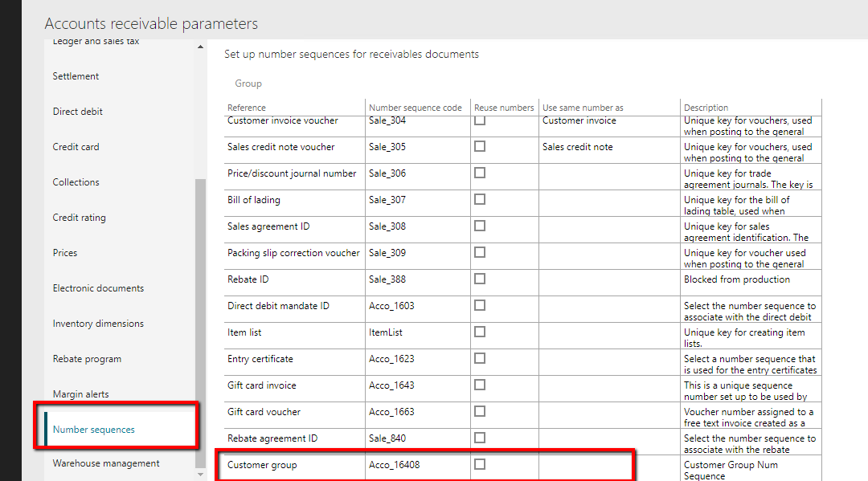Image resolution: width=868 pixels, height=481 pixels.
Task: Switch to the Settlement tab
Action: click(76, 76)
